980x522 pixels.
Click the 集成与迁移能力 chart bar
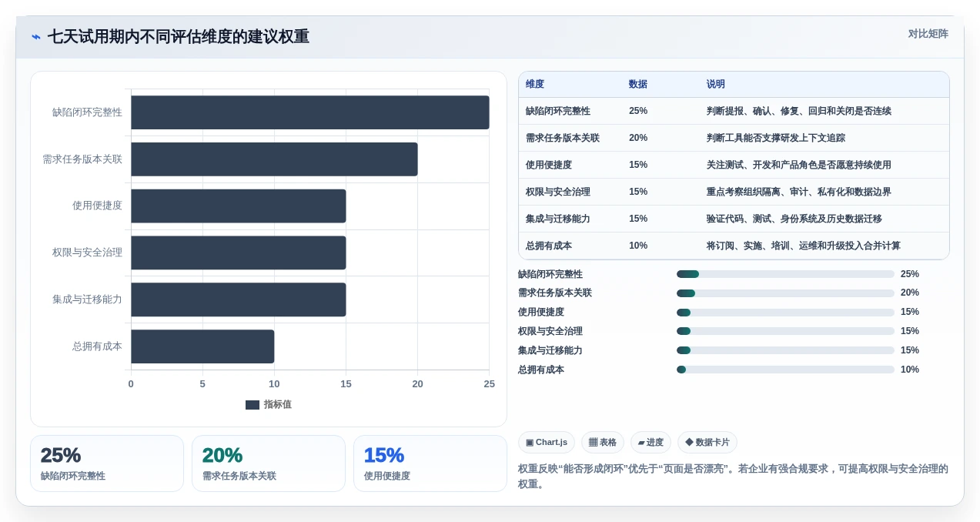click(238, 299)
